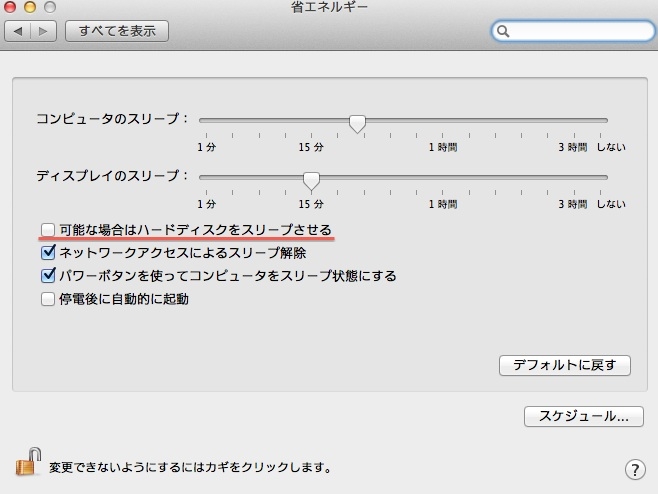The width and height of the screenshot is (658, 494).
Task: Close the window with red button
Action: pos(10,6)
